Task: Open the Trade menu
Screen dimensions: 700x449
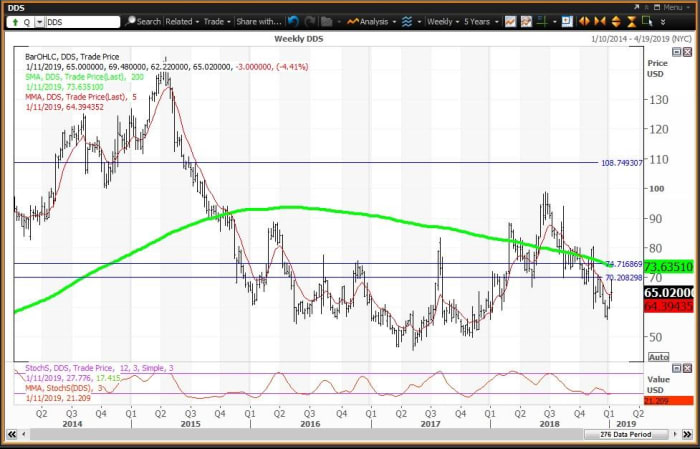Action: click(218, 21)
